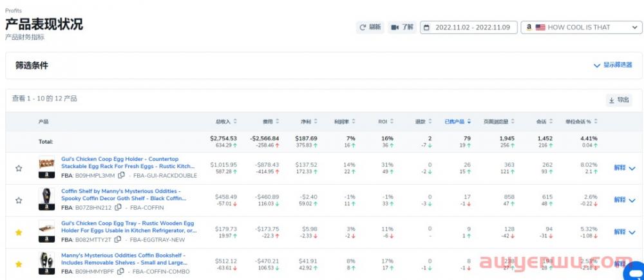Sort by 已售产品 column

[457, 122]
